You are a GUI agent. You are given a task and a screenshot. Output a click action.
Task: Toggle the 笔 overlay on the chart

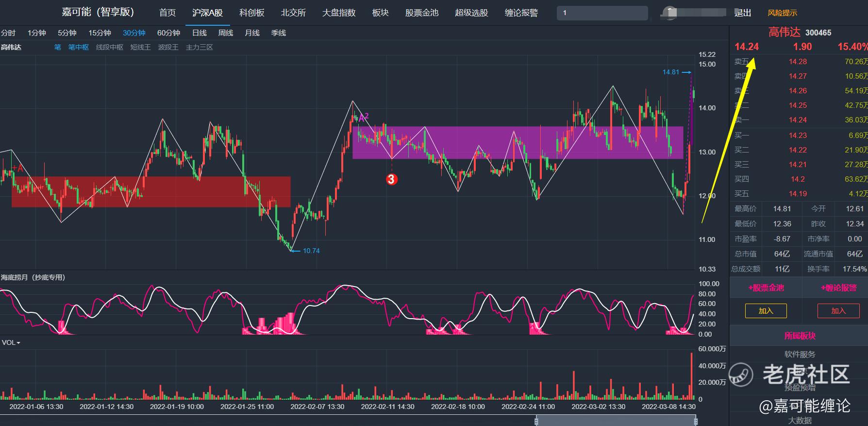coord(58,47)
